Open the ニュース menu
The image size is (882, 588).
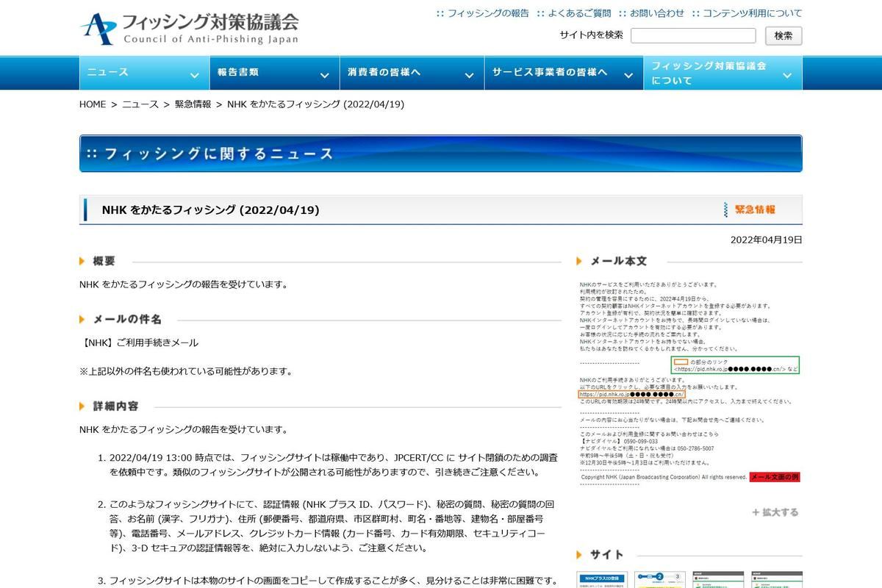(143, 73)
